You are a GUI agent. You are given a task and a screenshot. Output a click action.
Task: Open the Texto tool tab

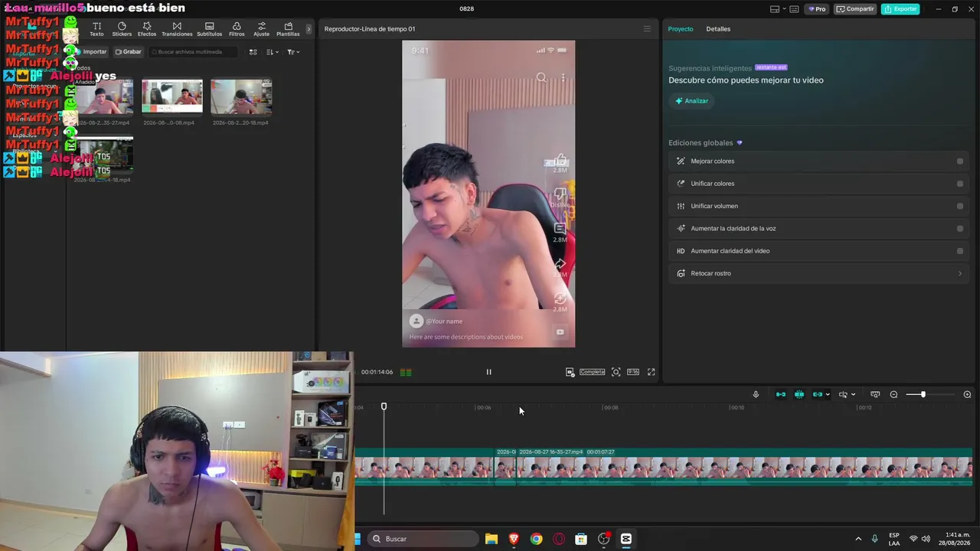(x=96, y=29)
